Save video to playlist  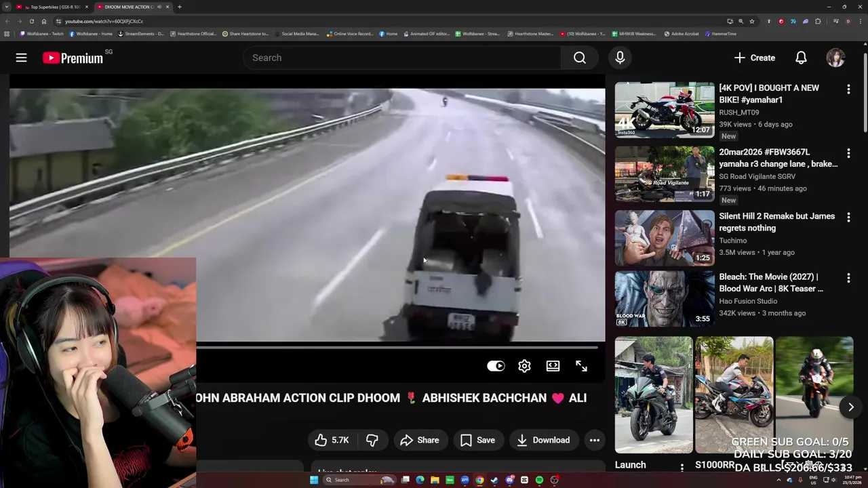click(x=478, y=440)
